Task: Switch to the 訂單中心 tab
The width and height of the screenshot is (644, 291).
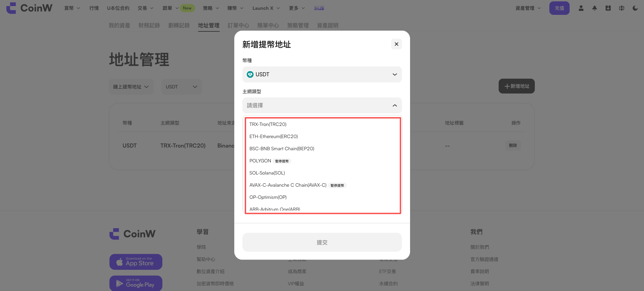Action: pos(238,25)
